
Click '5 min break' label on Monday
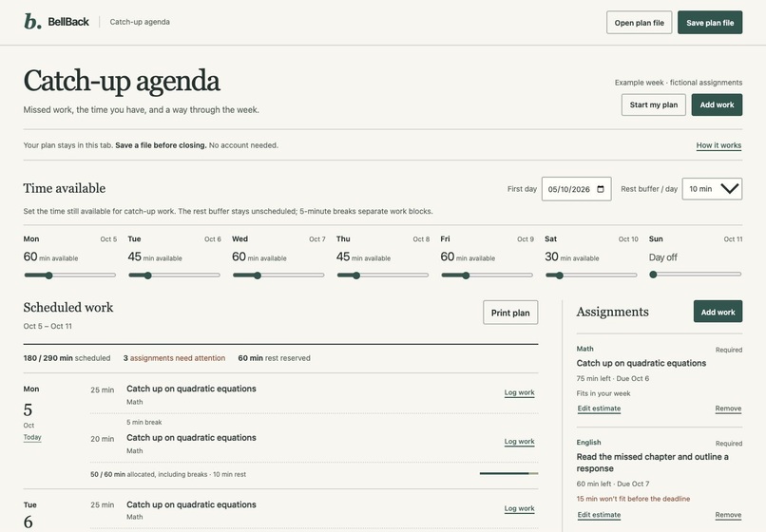pos(144,422)
